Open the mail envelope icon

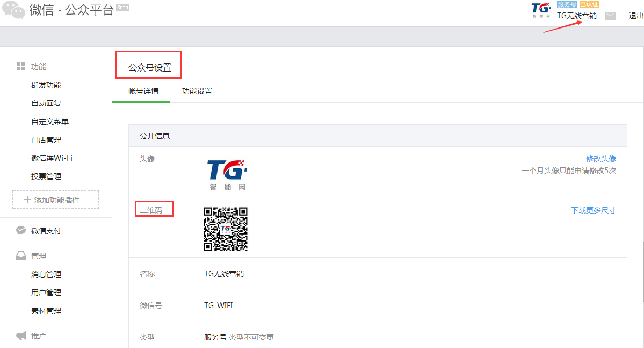coord(610,16)
